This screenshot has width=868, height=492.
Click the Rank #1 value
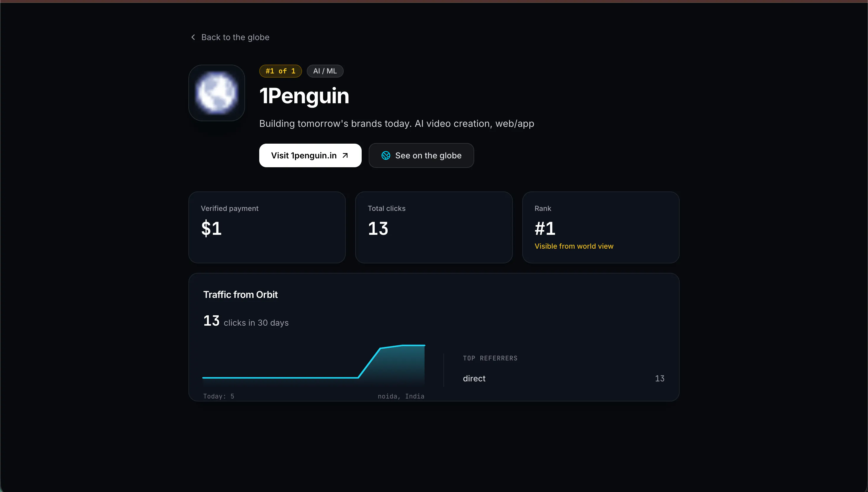pyautogui.click(x=545, y=228)
